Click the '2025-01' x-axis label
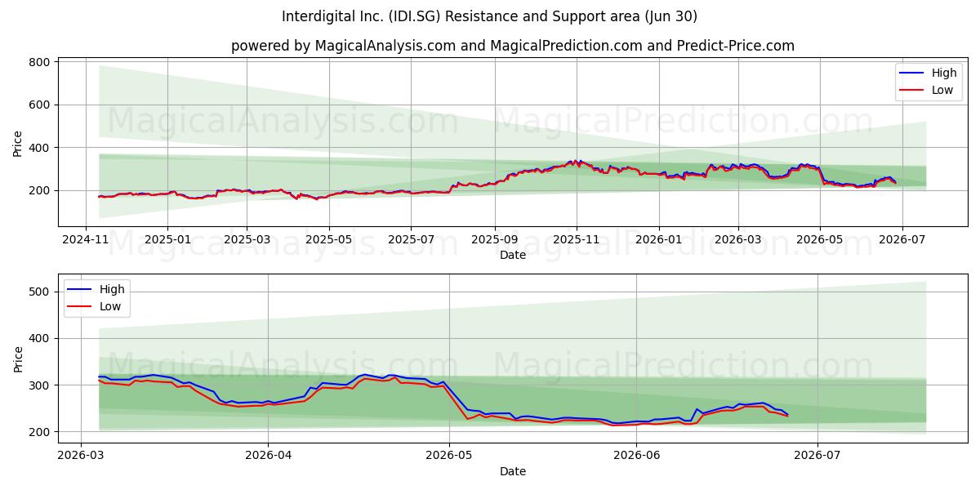This screenshot has width=980, height=490. [x=167, y=240]
